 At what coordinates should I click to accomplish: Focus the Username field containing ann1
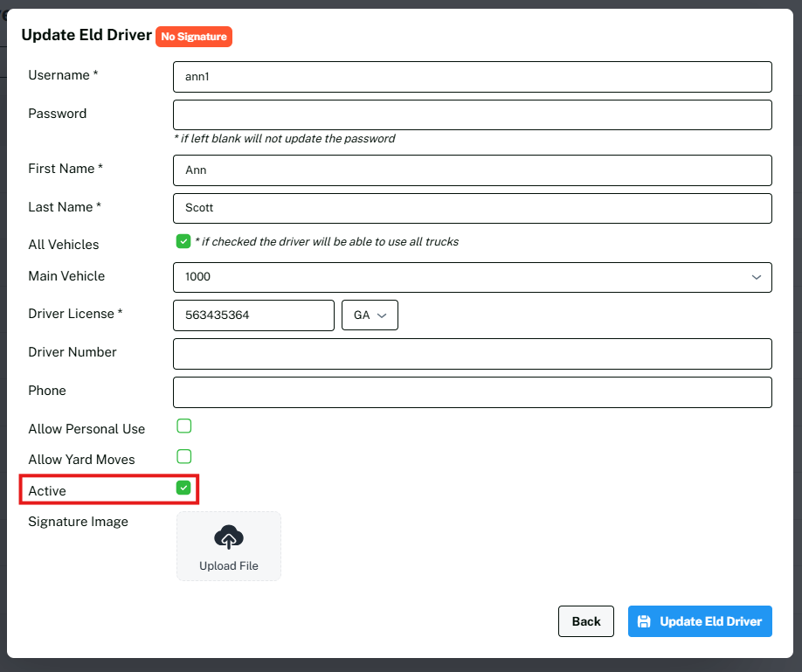(472, 77)
